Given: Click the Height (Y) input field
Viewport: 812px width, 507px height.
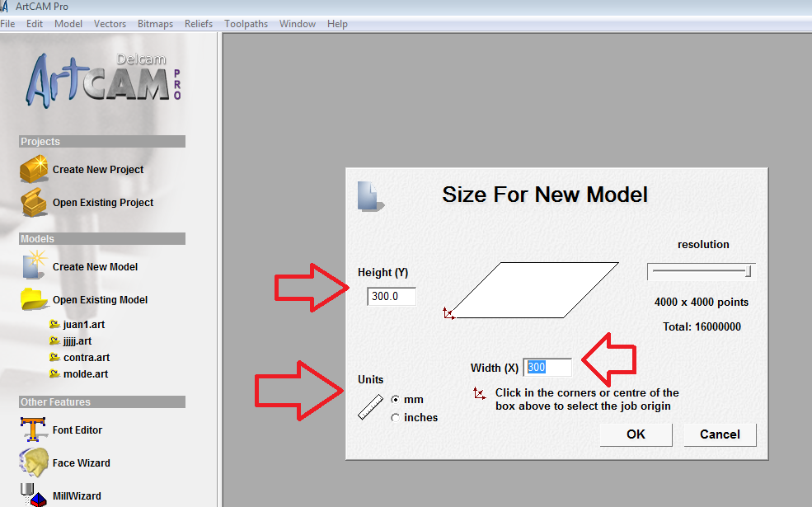Looking at the screenshot, I should pos(392,296).
